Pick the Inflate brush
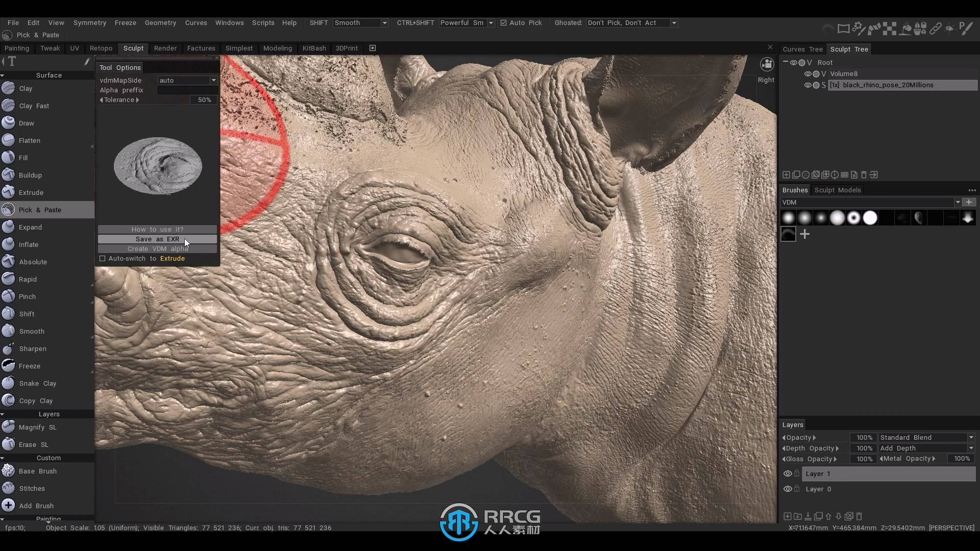The height and width of the screenshot is (551, 980). pyautogui.click(x=28, y=244)
